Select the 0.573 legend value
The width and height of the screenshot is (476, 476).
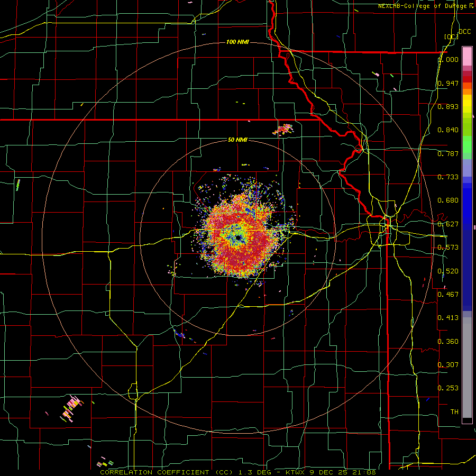coord(448,247)
